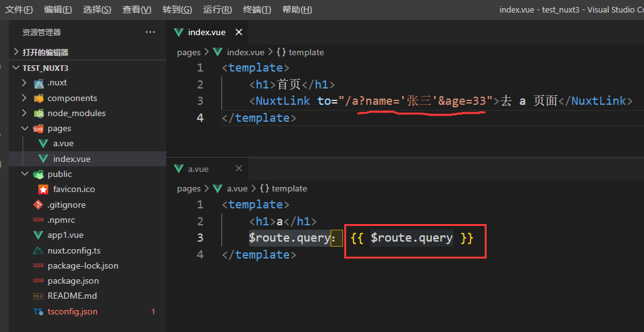Open the 查看(V) menu
The image size is (644, 332).
pyautogui.click(x=137, y=10)
